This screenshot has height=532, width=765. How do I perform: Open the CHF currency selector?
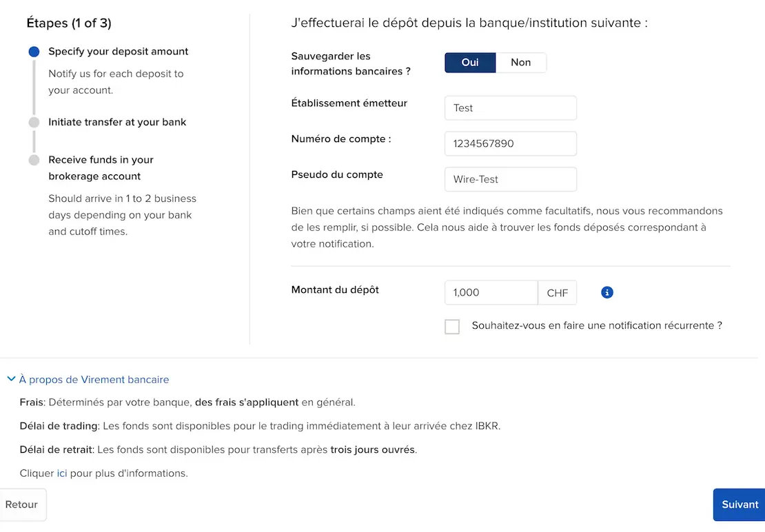point(557,293)
